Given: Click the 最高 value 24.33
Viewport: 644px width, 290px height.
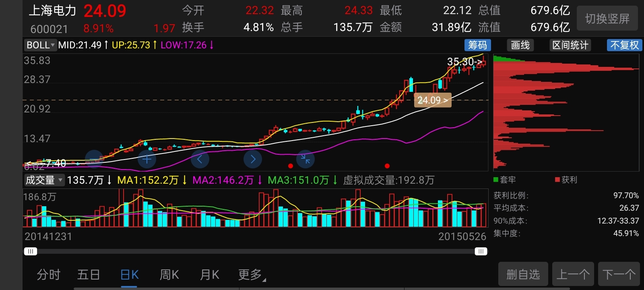Looking at the screenshot, I should click(x=358, y=10).
